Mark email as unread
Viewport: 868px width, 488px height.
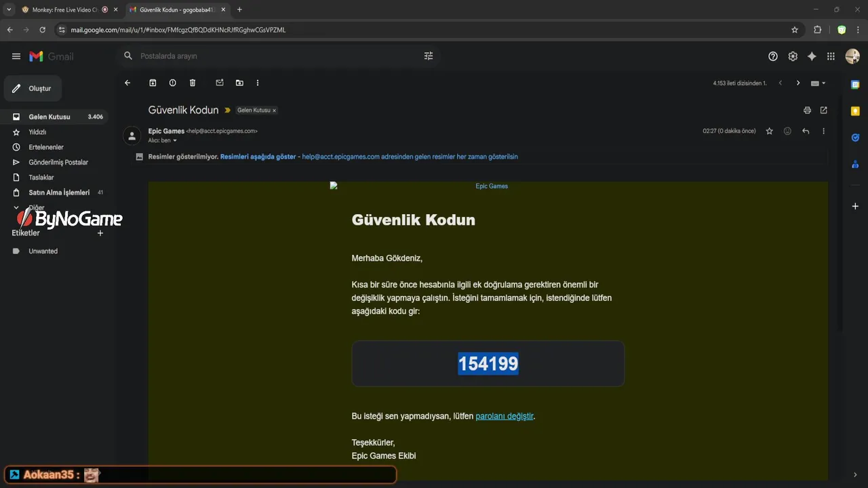pos(220,83)
